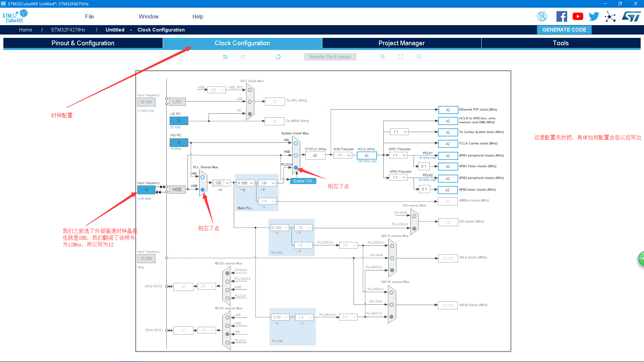This screenshot has width=644, height=362.
Task: Select LSE in MCO1 source Mux
Action: point(227,317)
